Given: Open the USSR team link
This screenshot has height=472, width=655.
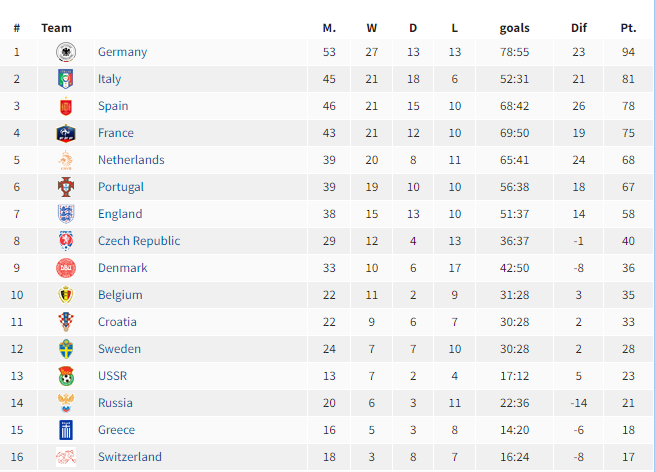Looking at the screenshot, I should 112,376.
